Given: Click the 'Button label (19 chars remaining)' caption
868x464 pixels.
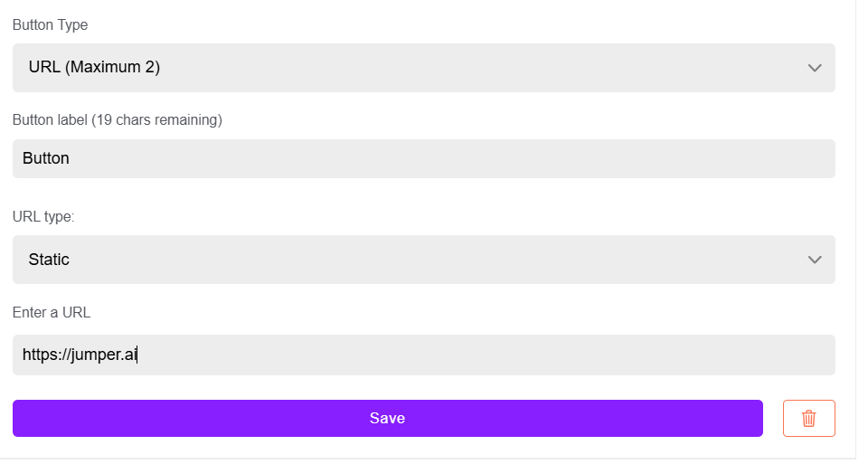Looking at the screenshot, I should (118, 120).
